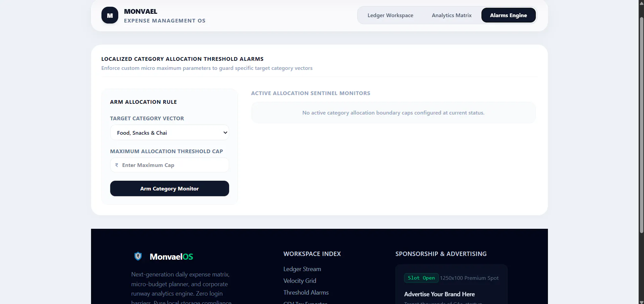644x304 pixels.
Task: Click the 'WORKSPACE INDEX' footer heading
Action: click(312, 254)
